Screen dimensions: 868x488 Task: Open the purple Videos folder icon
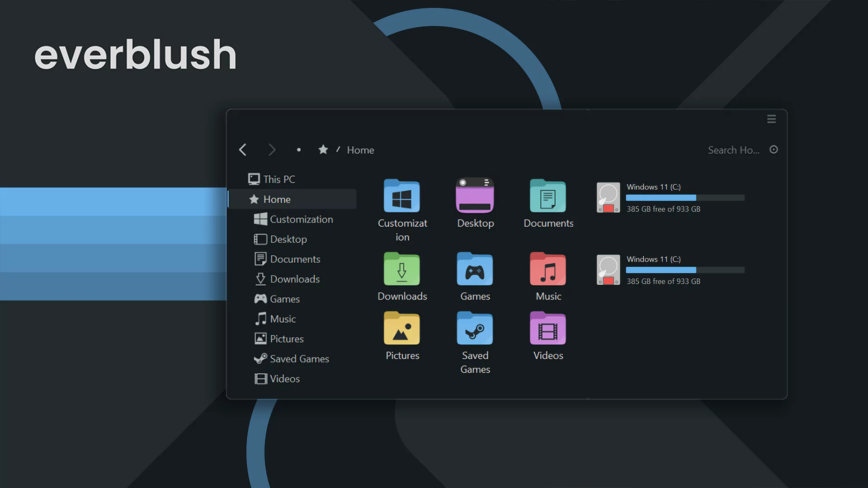pyautogui.click(x=547, y=329)
